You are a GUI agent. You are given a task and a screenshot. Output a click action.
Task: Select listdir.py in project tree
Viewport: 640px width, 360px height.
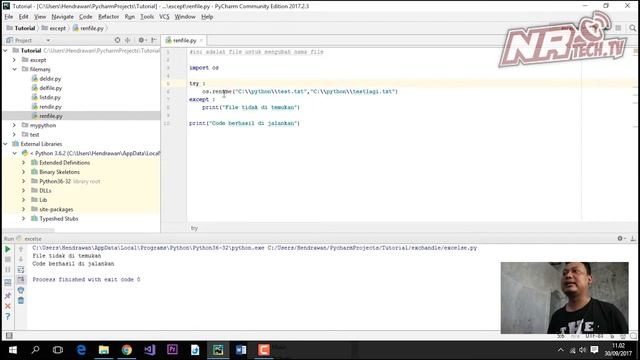pos(50,98)
